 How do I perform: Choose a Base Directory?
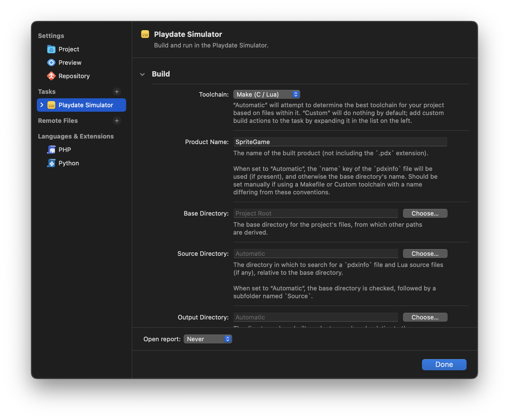(425, 213)
